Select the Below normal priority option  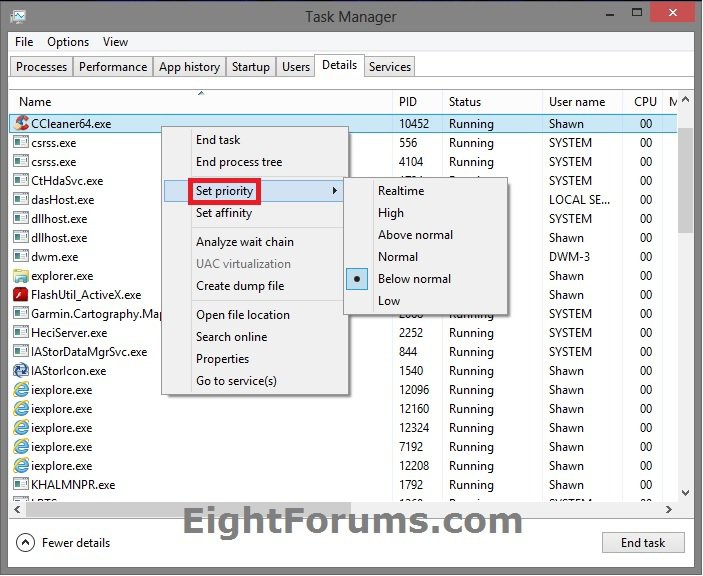pyautogui.click(x=414, y=279)
